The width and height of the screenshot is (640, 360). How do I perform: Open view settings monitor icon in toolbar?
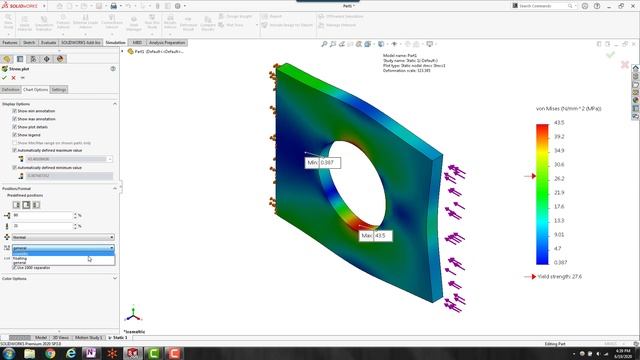pyautogui.click(x=430, y=44)
